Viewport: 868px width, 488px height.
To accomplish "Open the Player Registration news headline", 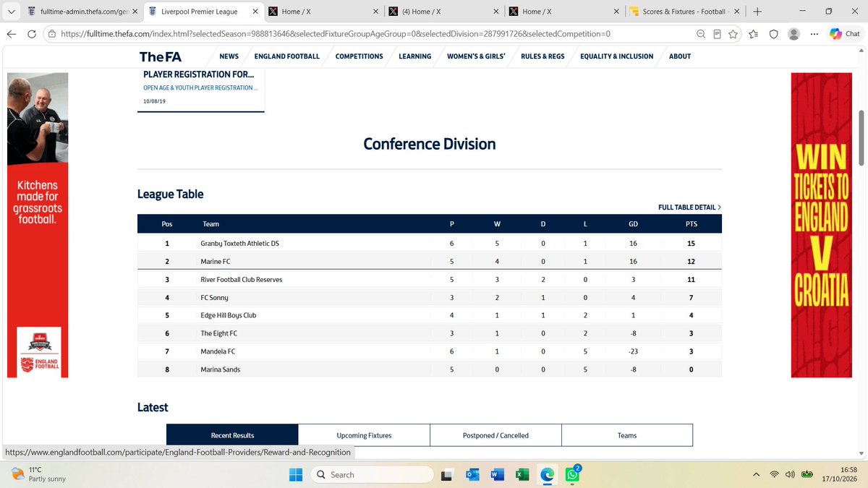I will 199,74.
